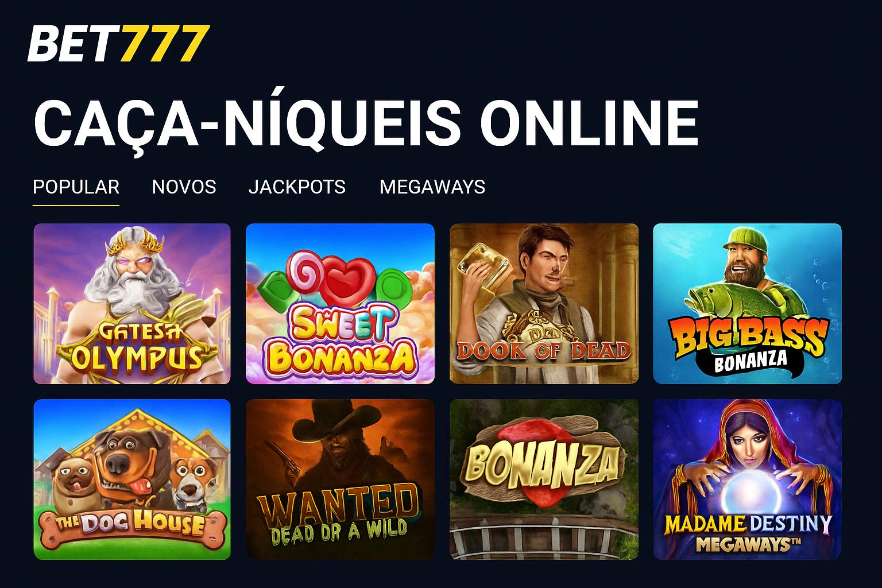Click the crystal ball on Madame Destiny
The width and height of the screenshot is (882, 588).
[x=748, y=493]
